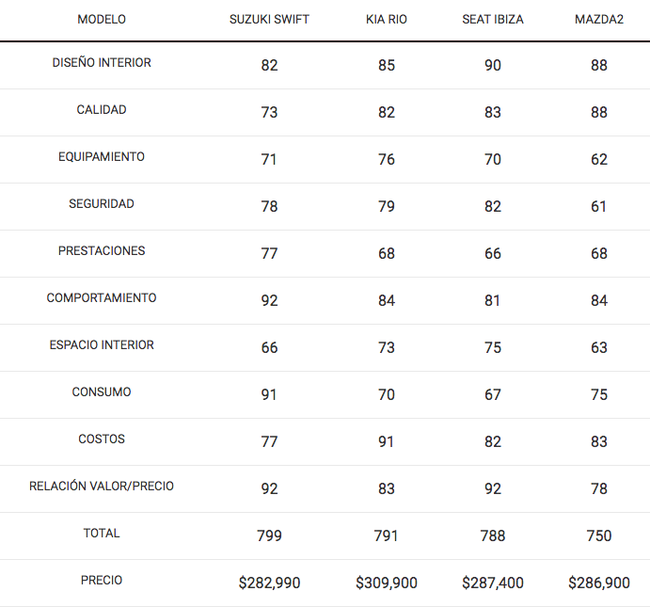
Task: Select the Suzuki Swift price $282,990
Action: click(269, 583)
